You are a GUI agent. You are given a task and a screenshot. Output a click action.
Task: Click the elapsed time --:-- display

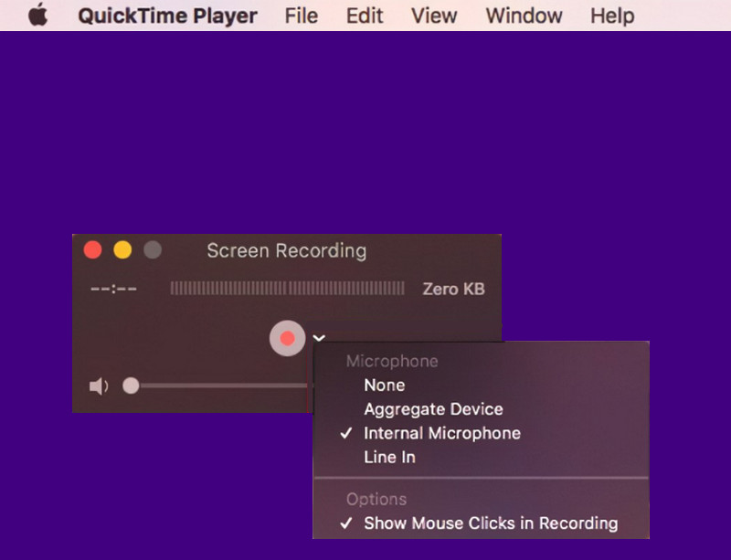(x=113, y=289)
